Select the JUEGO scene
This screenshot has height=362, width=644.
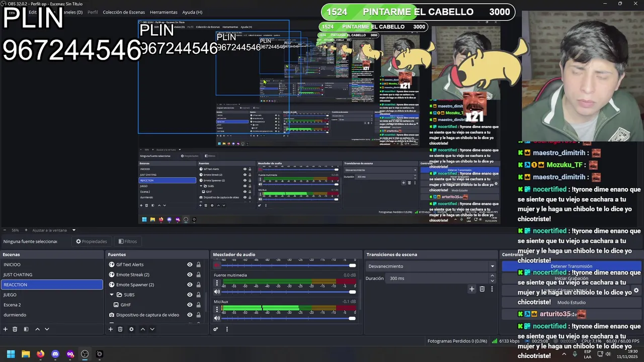pos(51,295)
